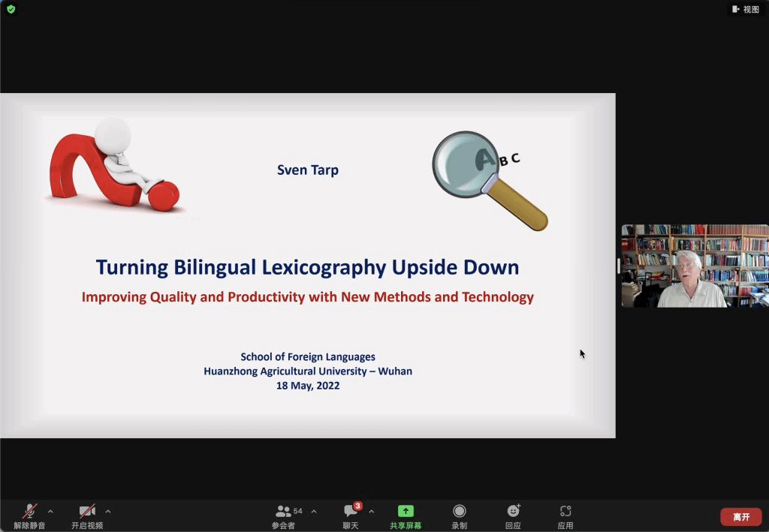Expand audio options arrow beside microphone

50,512
